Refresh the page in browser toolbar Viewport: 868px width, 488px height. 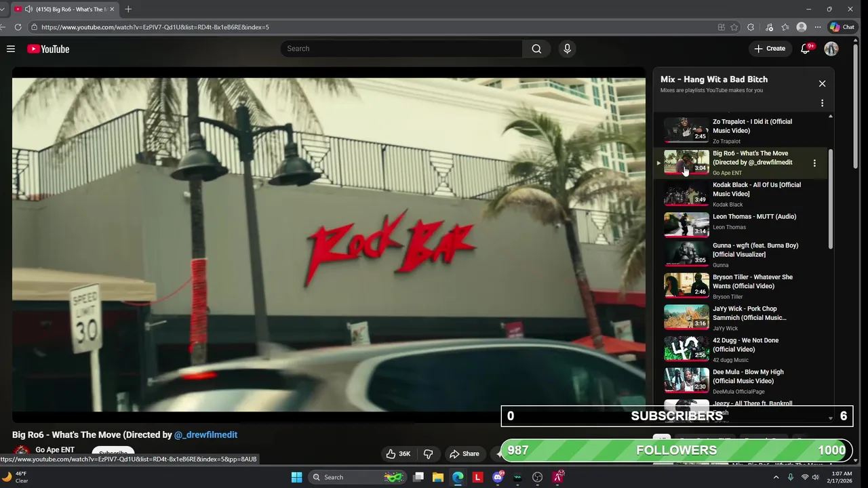pyautogui.click(x=18, y=27)
